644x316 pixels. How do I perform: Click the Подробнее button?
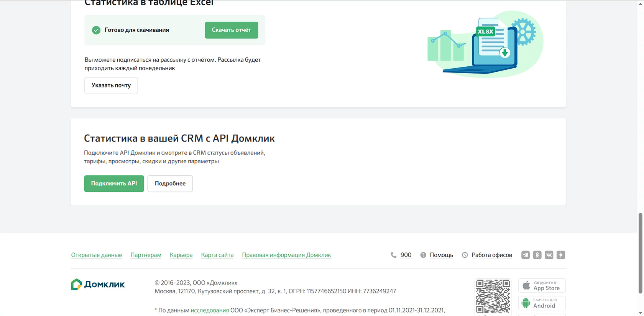pyautogui.click(x=170, y=184)
